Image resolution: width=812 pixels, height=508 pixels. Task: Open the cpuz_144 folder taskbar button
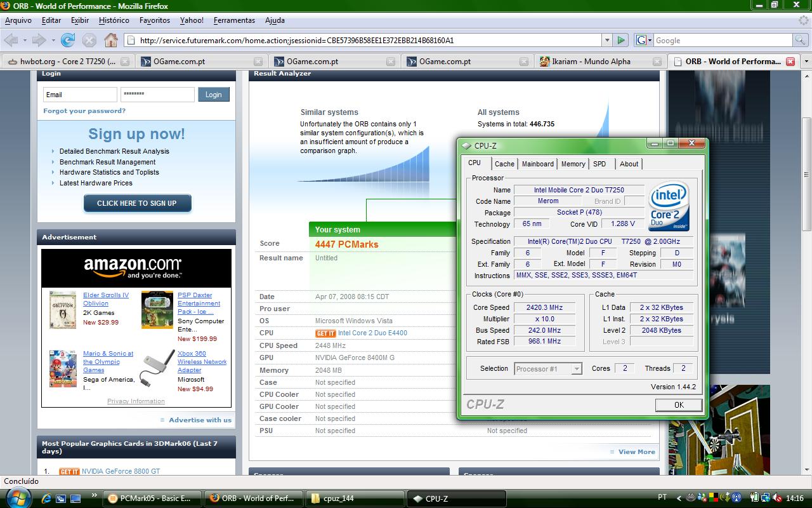(355, 498)
